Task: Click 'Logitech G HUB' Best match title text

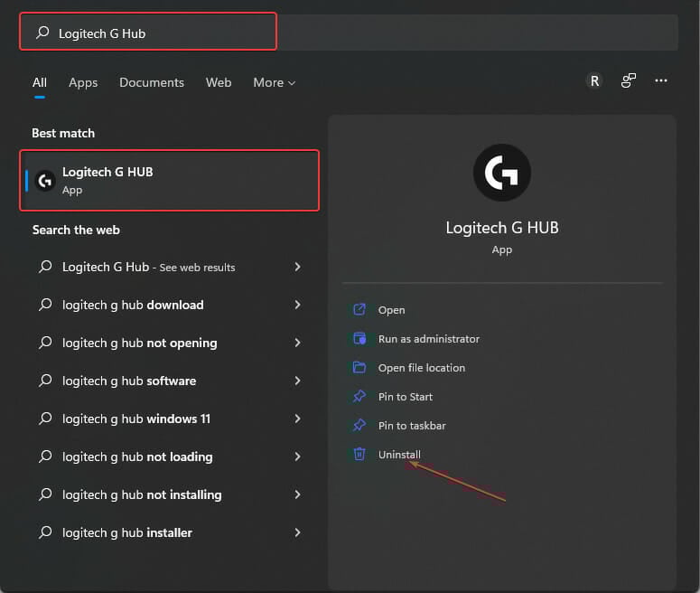Action: pos(107,172)
